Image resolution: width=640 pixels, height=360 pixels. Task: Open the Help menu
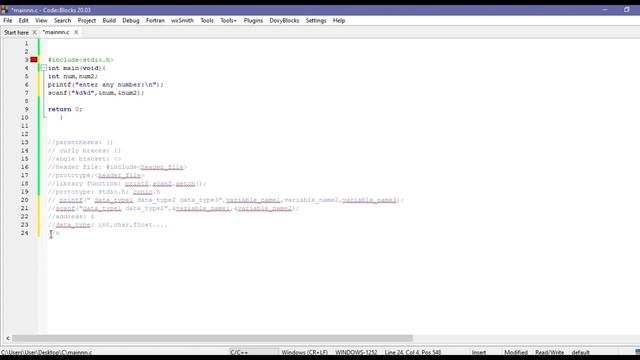coord(339,20)
